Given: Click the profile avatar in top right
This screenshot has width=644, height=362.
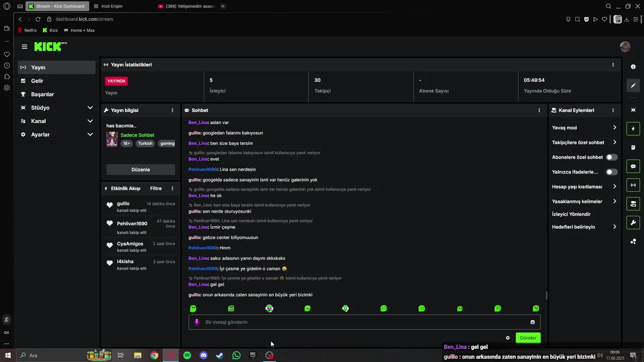Looking at the screenshot, I should 625,47.
